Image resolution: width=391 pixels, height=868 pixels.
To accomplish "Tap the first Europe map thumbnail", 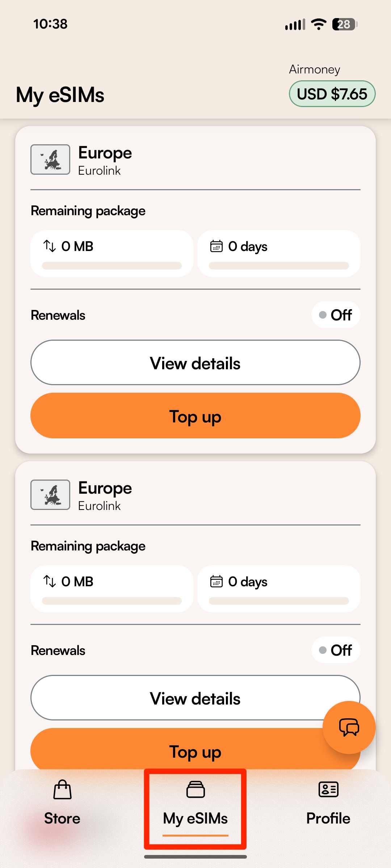I will click(x=50, y=159).
